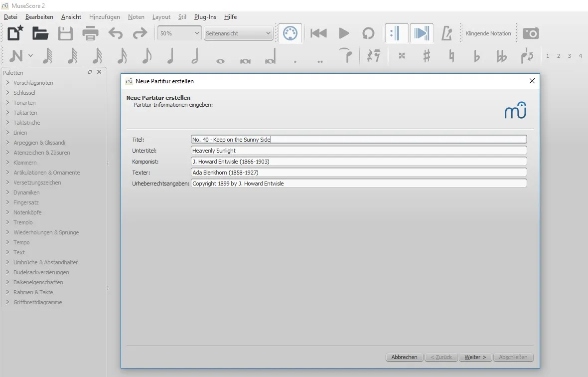Toggle pan score during playback icon
This screenshot has height=377, width=588.
click(x=422, y=33)
